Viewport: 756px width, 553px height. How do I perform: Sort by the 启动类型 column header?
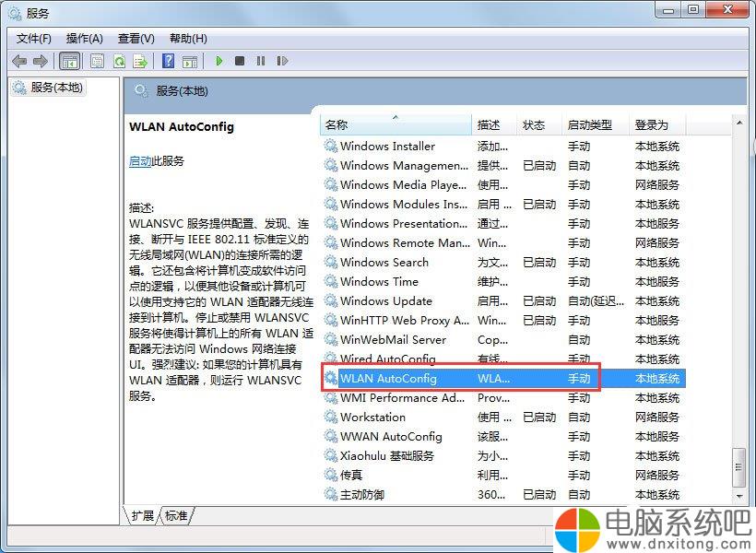pos(596,124)
